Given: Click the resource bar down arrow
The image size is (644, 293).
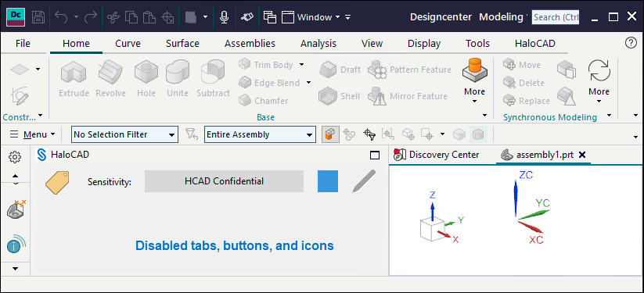Looking at the screenshot, I should pyautogui.click(x=15, y=268).
